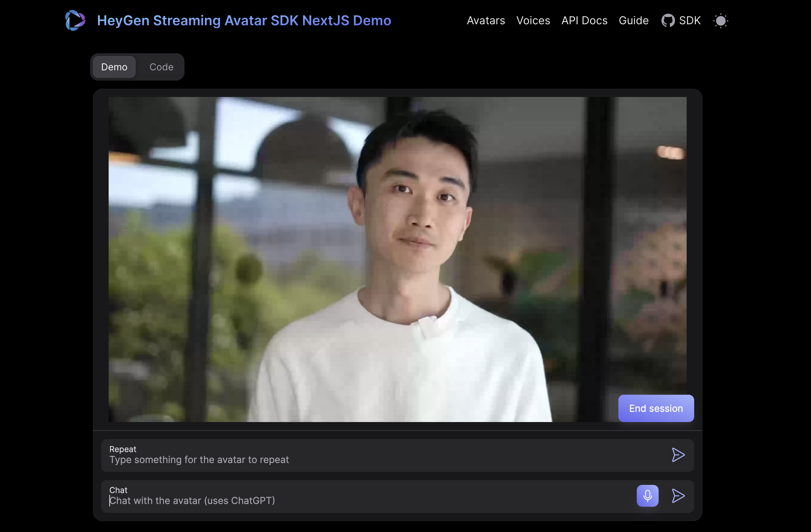The image size is (811, 532).
Task: Select the Demo tab
Action: point(114,67)
